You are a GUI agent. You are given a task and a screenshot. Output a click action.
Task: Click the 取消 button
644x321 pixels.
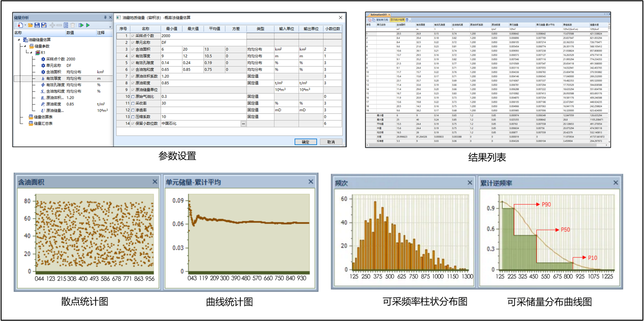coord(331,142)
